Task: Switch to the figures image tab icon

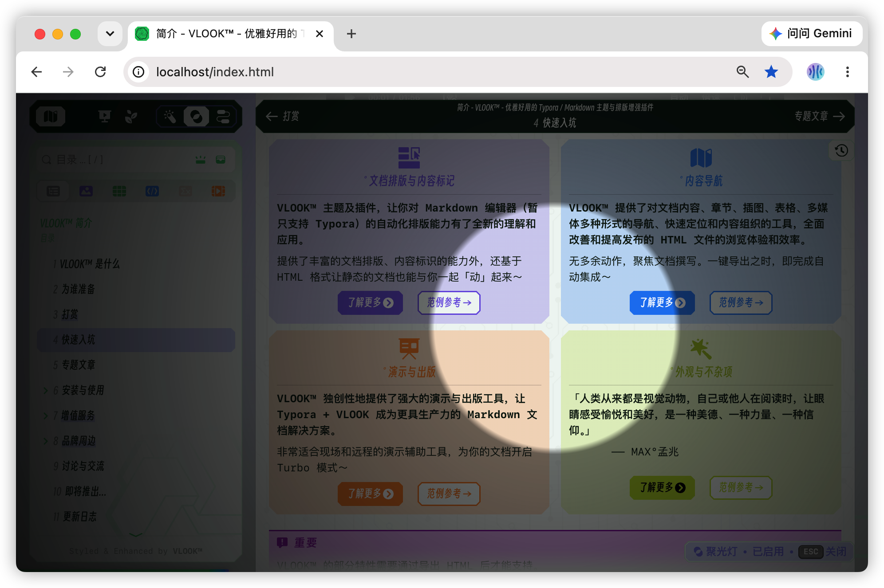Action: pos(86,191)
